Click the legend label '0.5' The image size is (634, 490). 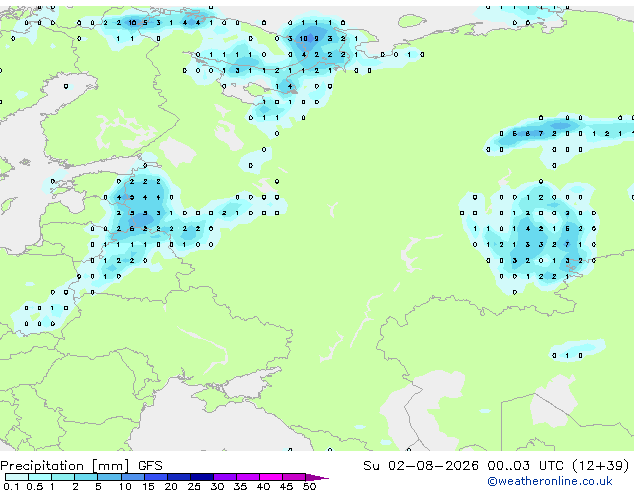click(x=34, y=486)
